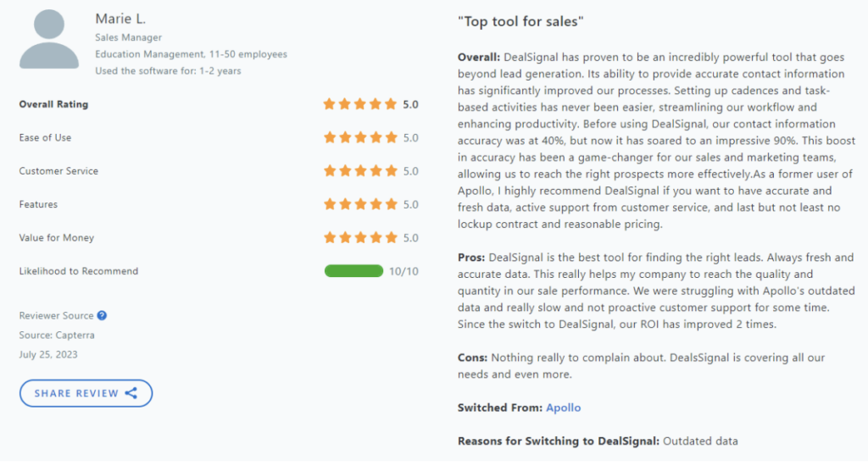Click Marie L.'s avatar placeholder image
The height and width of the screenshot is (466, 868).
pyautogui.click(x=49, y=39)
